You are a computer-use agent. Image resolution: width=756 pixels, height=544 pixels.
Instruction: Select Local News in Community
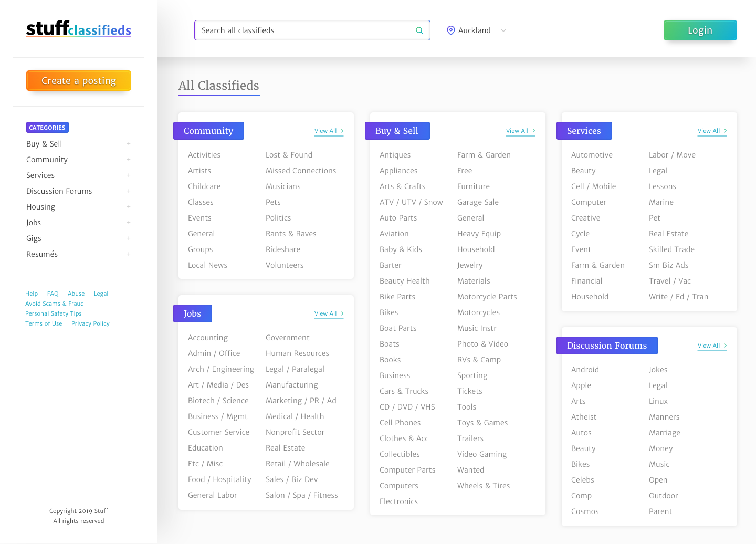(x=207, y=265)
